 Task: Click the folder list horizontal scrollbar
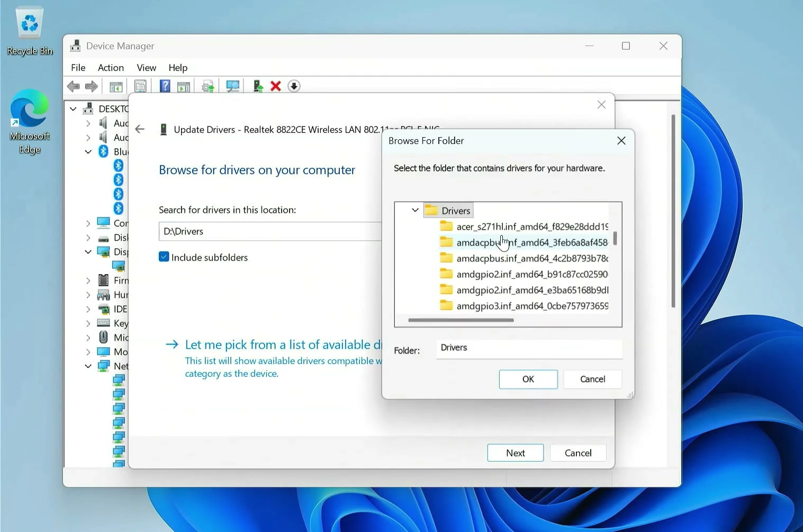click(461, 320)
